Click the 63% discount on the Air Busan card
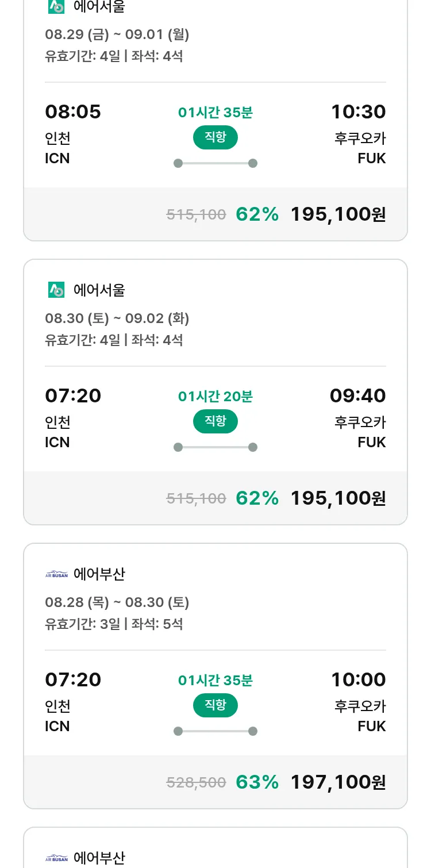Screen dimensions: 431x868 point(257,782)
